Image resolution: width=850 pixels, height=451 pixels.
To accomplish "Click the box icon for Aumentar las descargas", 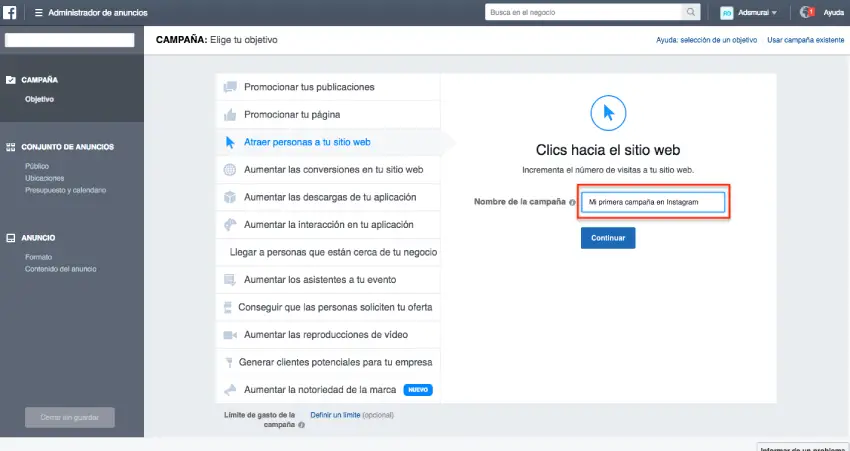I will tap(230, 197).
